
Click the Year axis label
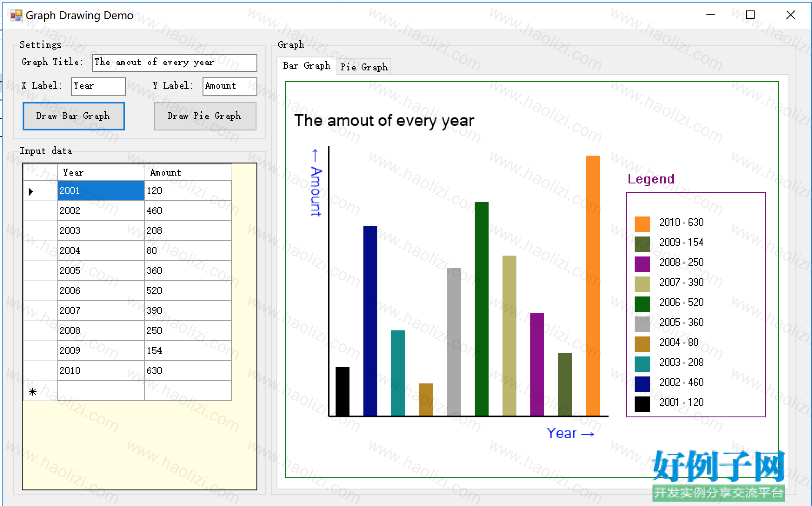pyautogui.click(x=570, y=433)
